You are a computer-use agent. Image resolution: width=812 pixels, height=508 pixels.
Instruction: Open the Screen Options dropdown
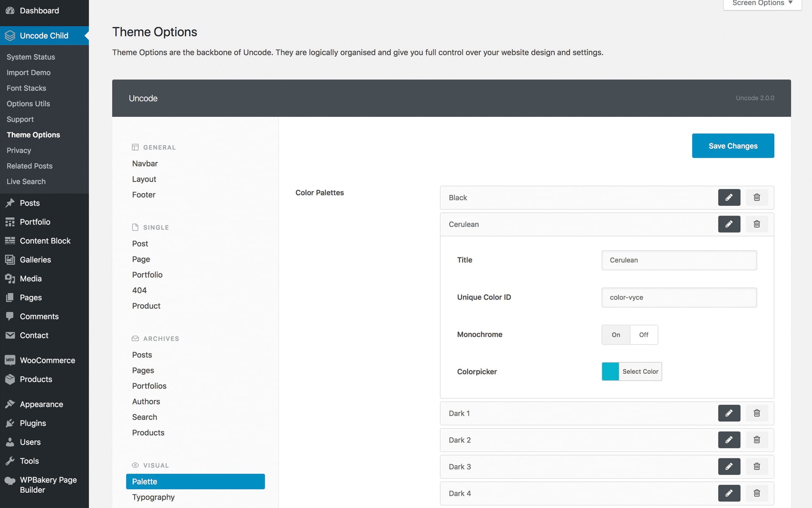tap(762, 3)
